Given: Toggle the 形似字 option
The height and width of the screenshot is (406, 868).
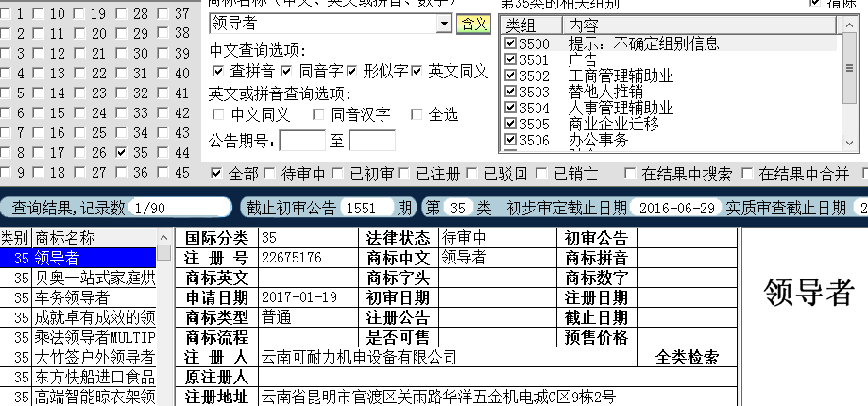Looking at the screenshot, I should (x=352, y=72).
